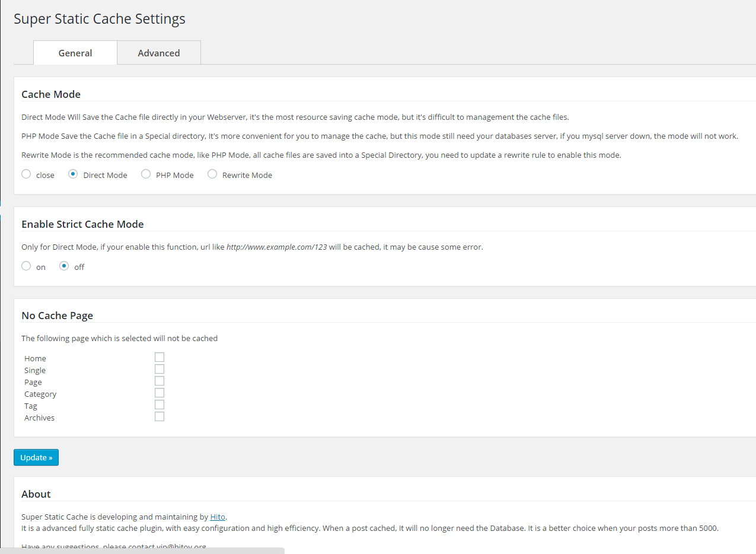Click the Archives row label
Viewport: 756px width, 554px height.
tap(39, 418)
